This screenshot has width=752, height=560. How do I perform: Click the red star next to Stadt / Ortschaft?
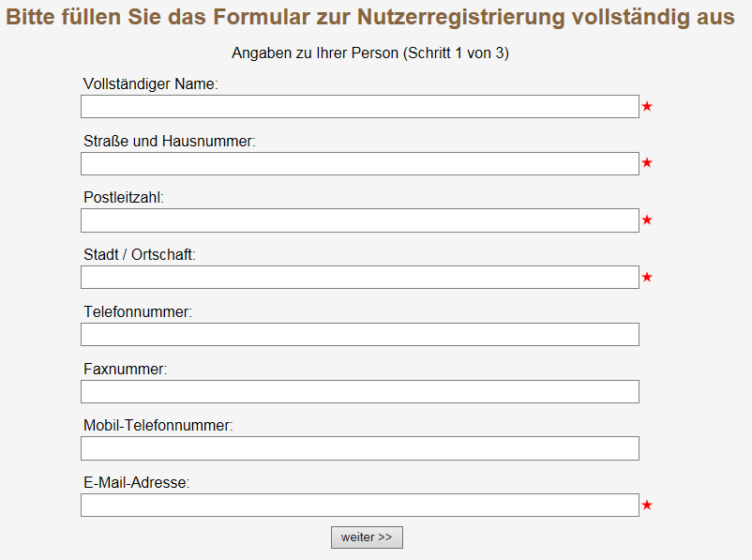point(647,278)
